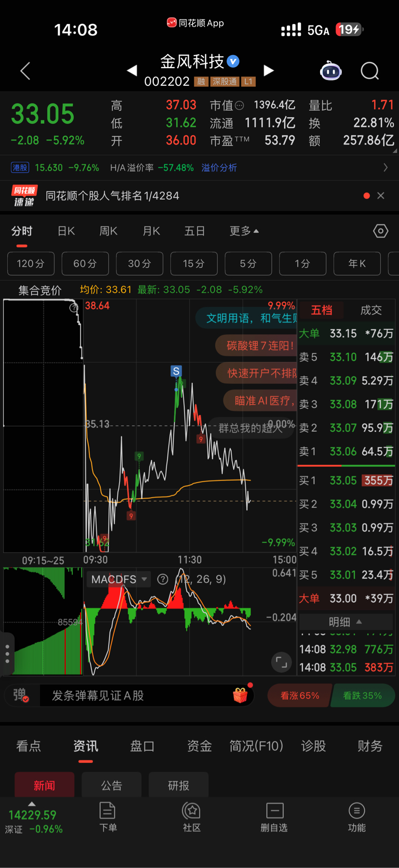Tap the gift box icon
Viewport: 399px width, 868px height.
[240, 695]
